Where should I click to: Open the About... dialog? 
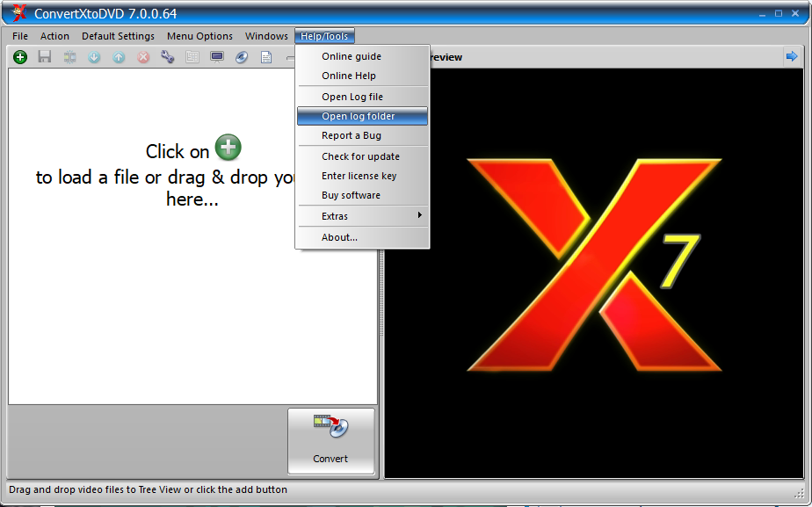click(x=362, y=237)
